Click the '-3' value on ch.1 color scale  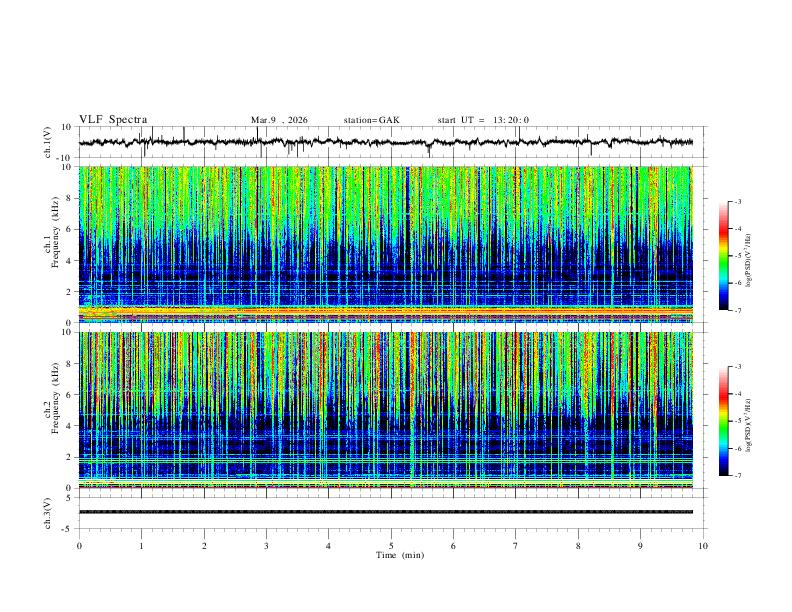[x=738, y=201]
